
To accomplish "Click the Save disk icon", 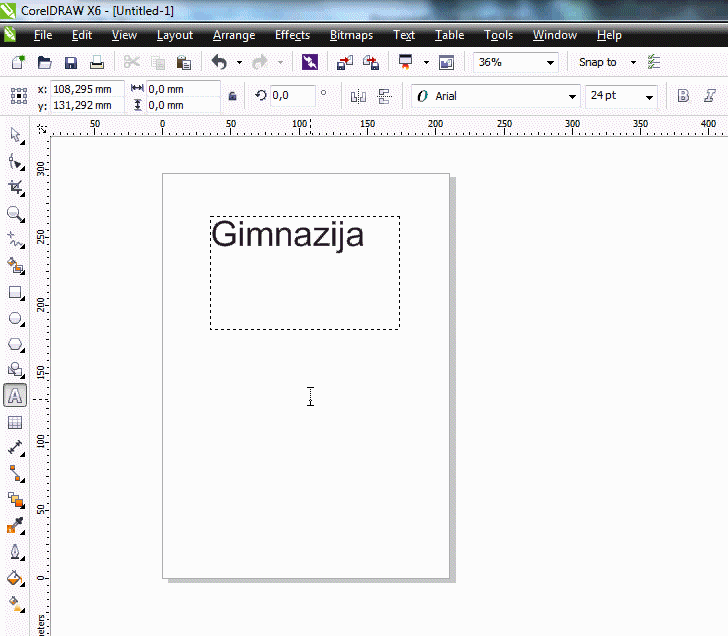I will [71, 62].
